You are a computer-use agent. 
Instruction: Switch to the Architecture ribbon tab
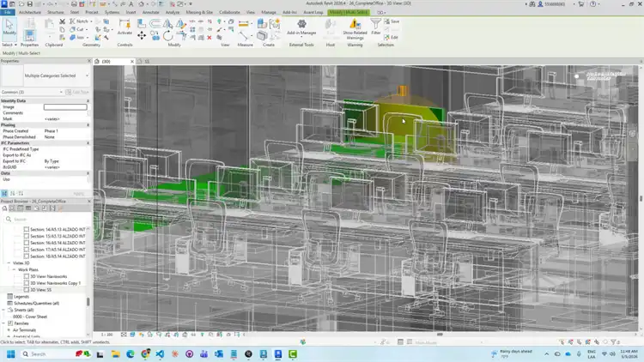click(30, 12)
